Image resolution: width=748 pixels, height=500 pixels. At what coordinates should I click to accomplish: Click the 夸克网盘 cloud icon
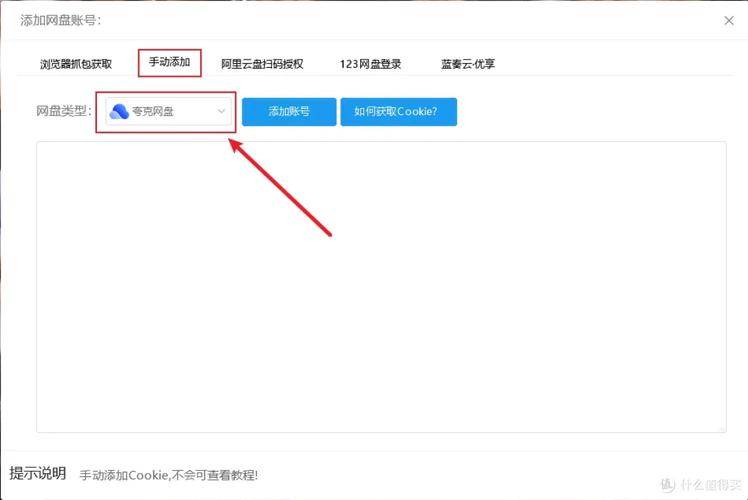119,112
